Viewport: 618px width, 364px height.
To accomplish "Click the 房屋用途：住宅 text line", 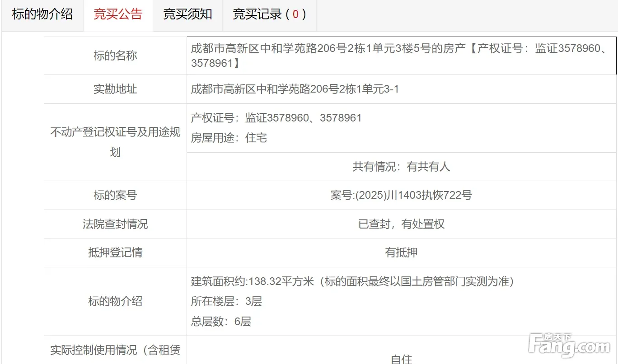I will coord(229,138).
